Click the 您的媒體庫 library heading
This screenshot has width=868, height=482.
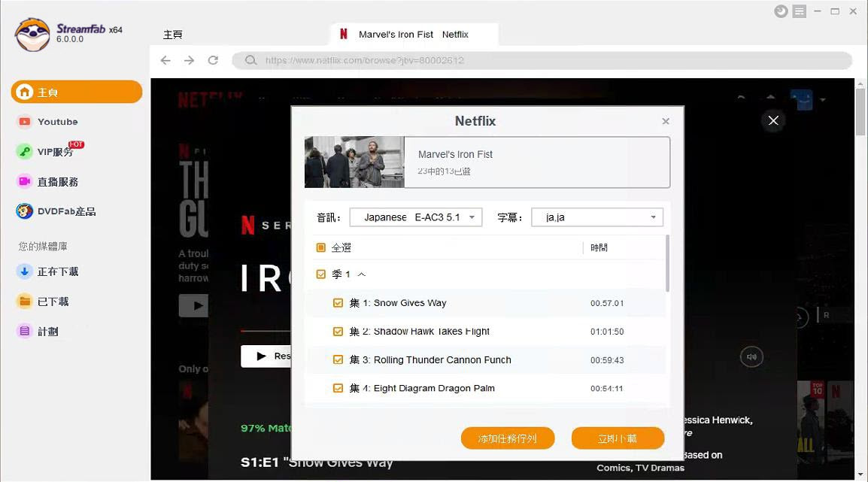coord(43,246)
